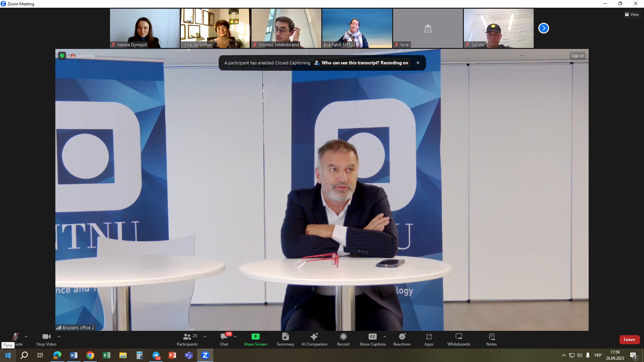The height and width of the screenshot is (362, 644).
Task: Expand caption options arrow next to Show Captions
Action: (385, 337)
